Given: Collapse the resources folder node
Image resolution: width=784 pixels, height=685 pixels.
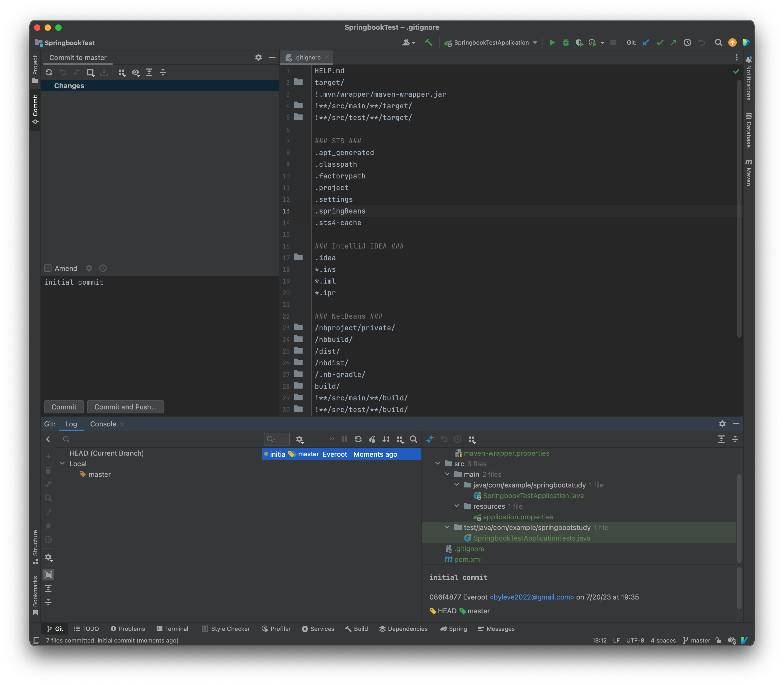Looking at the screenshot, I should [457, 506].
